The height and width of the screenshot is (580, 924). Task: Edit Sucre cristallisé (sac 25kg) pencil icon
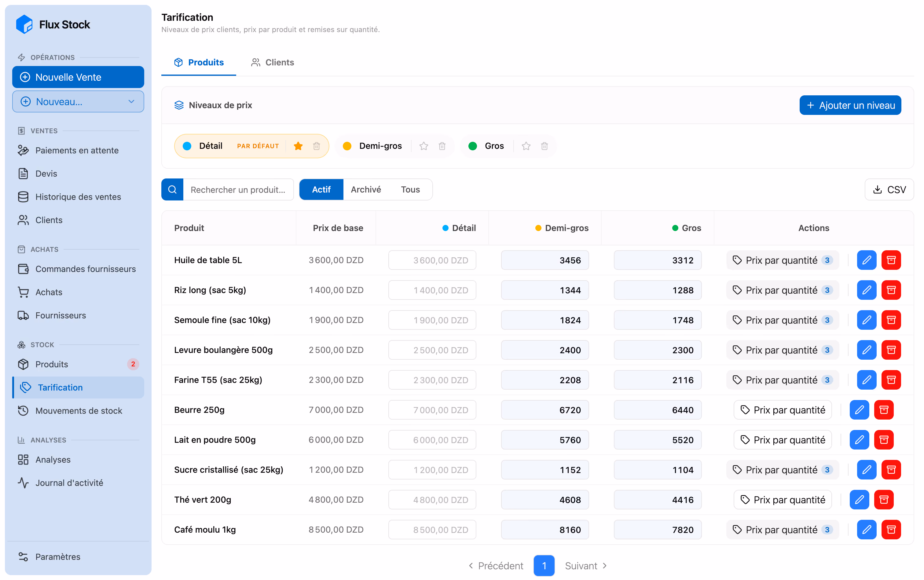tap(867, 469)
